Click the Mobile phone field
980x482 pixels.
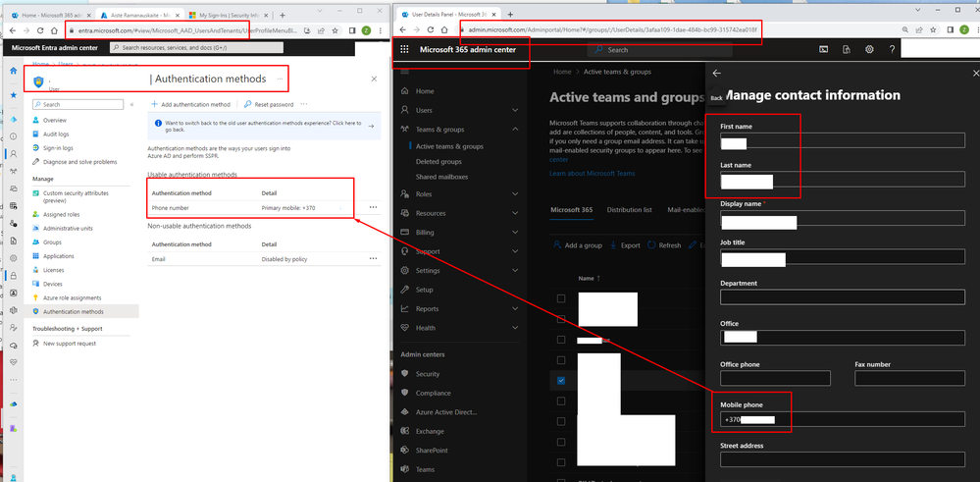(843, 419)
